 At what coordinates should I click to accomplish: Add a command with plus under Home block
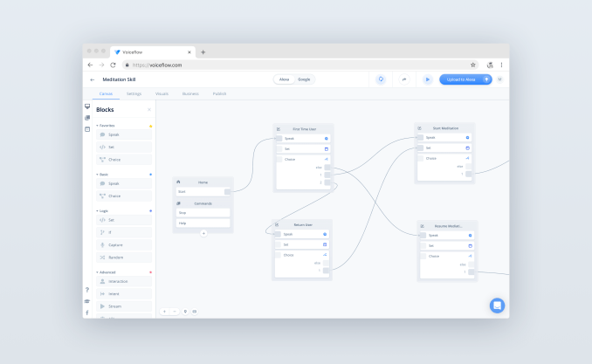(203, 233)
